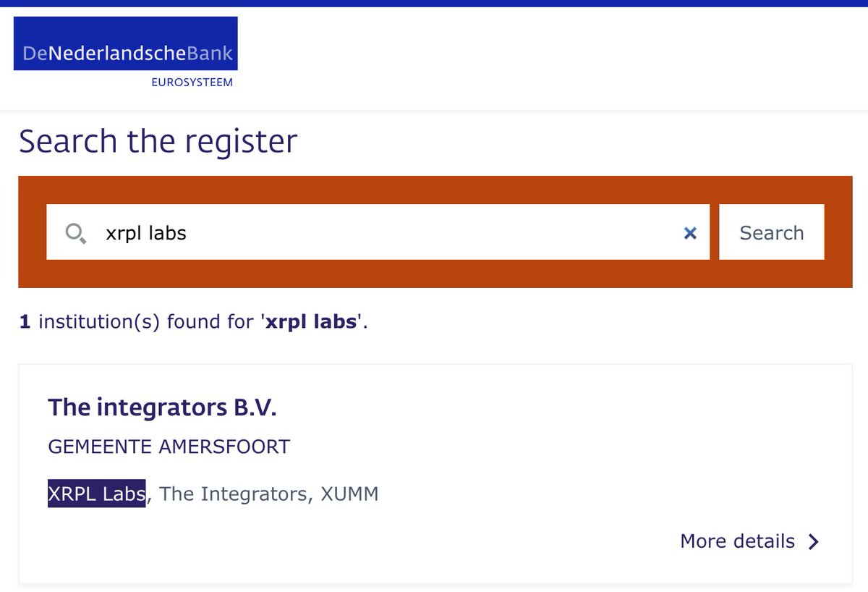The image size is (868, 592).
Task: Click the result count number 1
Action: (25, 322)
